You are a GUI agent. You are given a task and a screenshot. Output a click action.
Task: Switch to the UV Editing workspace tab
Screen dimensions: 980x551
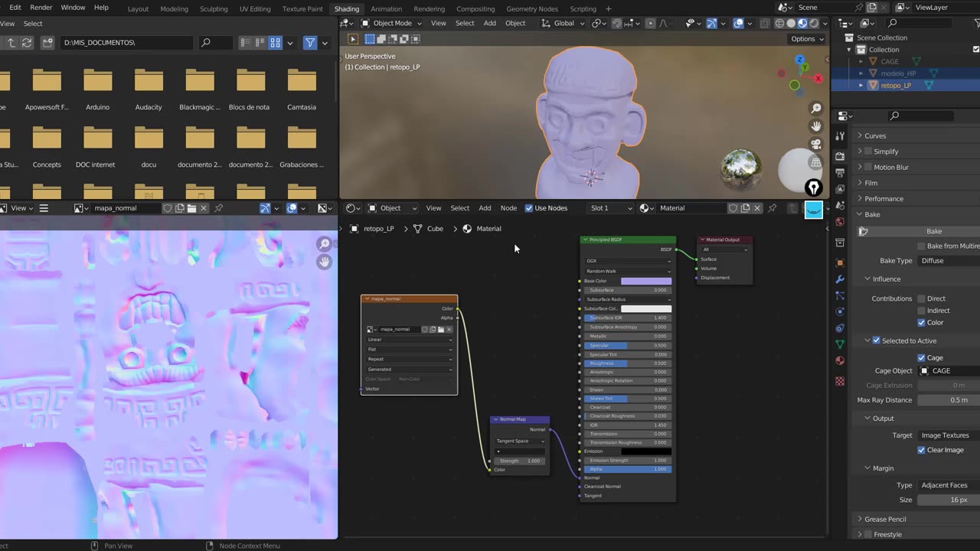click(255, 8)
